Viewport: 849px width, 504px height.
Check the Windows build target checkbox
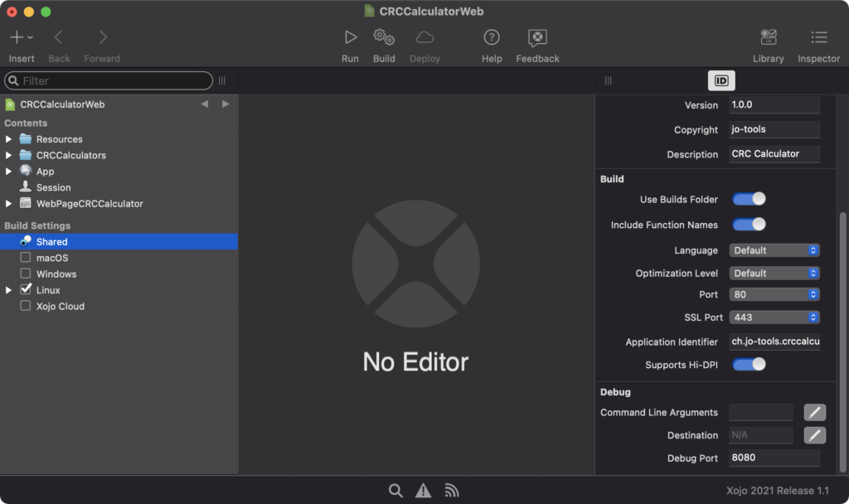(x=26, y=274)
